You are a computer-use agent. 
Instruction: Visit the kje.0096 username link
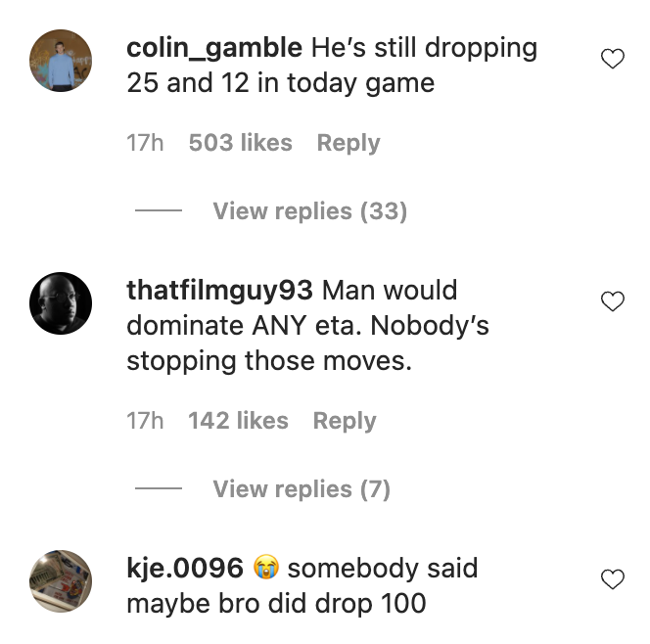click(185, 569)
